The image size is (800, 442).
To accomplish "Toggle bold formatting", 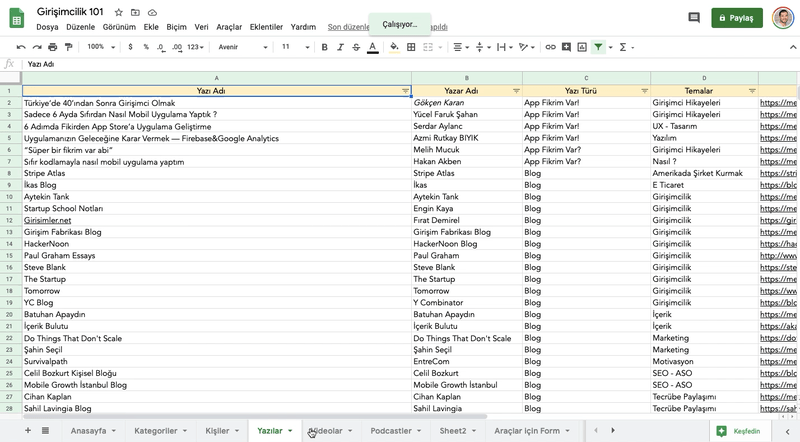I will coord(324,47).
